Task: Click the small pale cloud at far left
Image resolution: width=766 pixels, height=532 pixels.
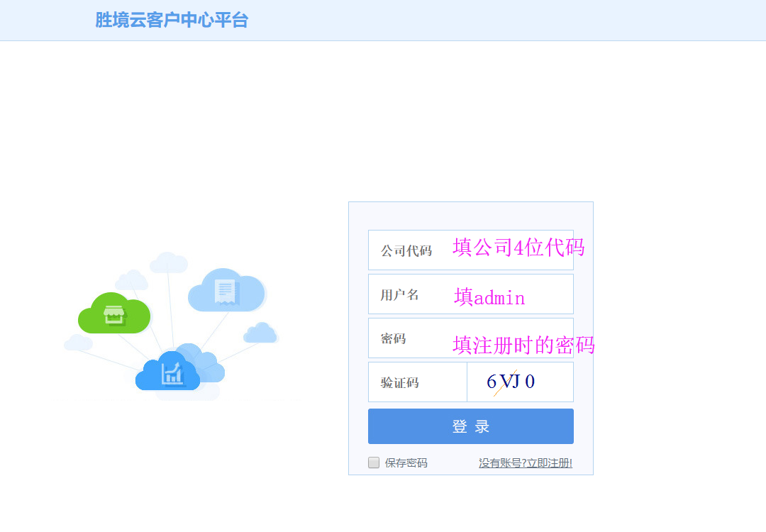Action: coord(78,343)
